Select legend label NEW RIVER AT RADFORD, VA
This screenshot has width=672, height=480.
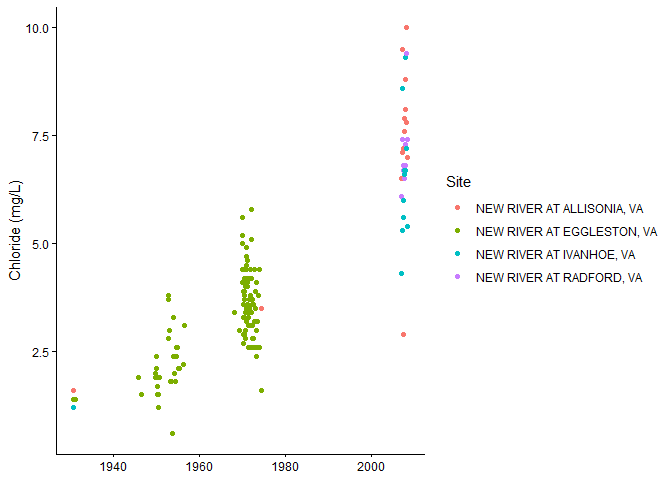click(559, 278)
